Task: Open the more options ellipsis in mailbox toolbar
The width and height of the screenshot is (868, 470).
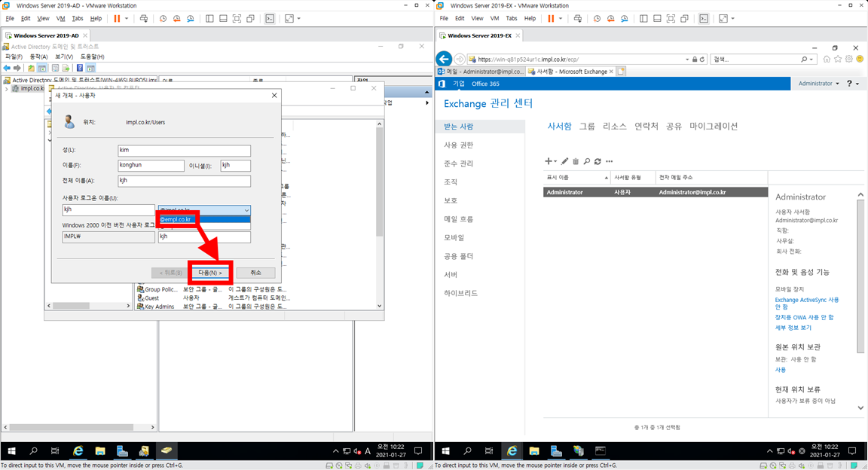Action: (x=610, y=161)
